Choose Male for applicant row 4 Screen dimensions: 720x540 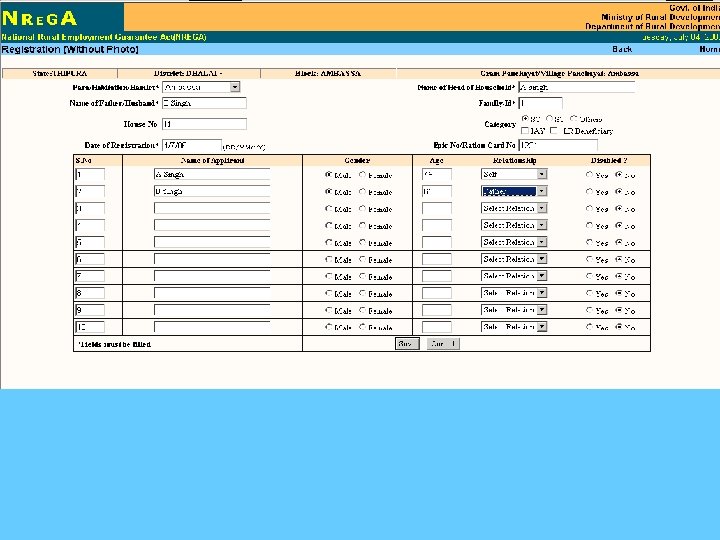(328, 225)
